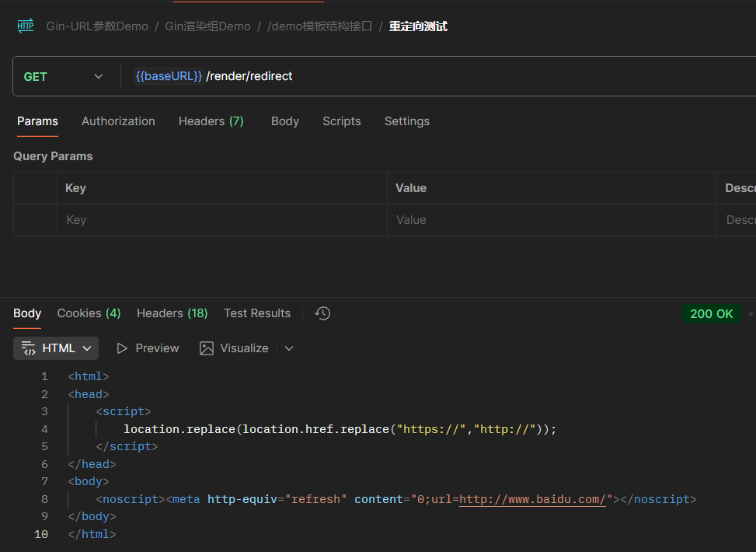Viewport: 756px width, 552px height.
Task: View the Cookies (4) response tab
Action: (89, 313)
